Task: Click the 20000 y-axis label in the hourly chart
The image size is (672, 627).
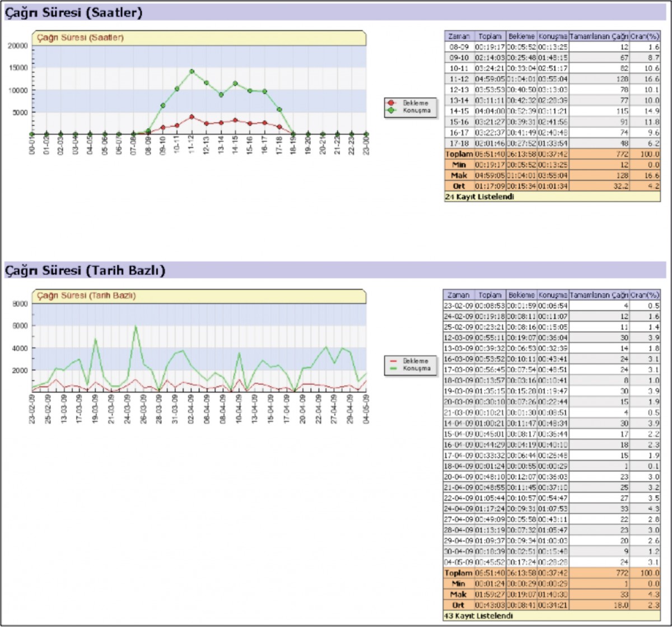Action: 18,46
